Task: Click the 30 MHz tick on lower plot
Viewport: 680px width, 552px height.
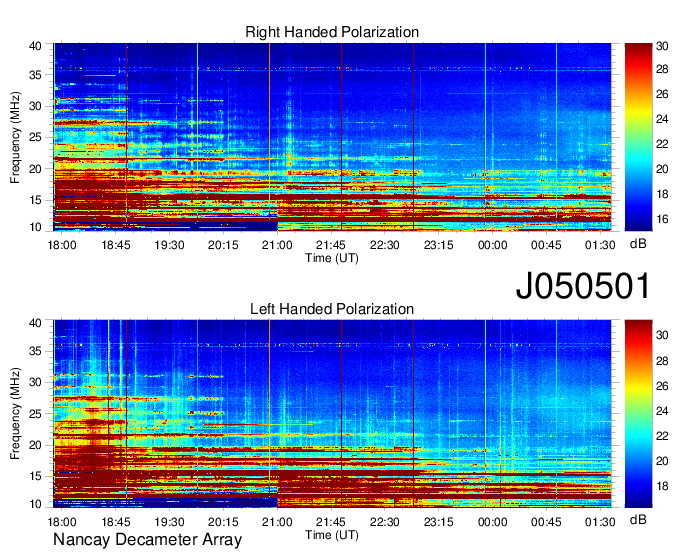Action: click(36, 382)
